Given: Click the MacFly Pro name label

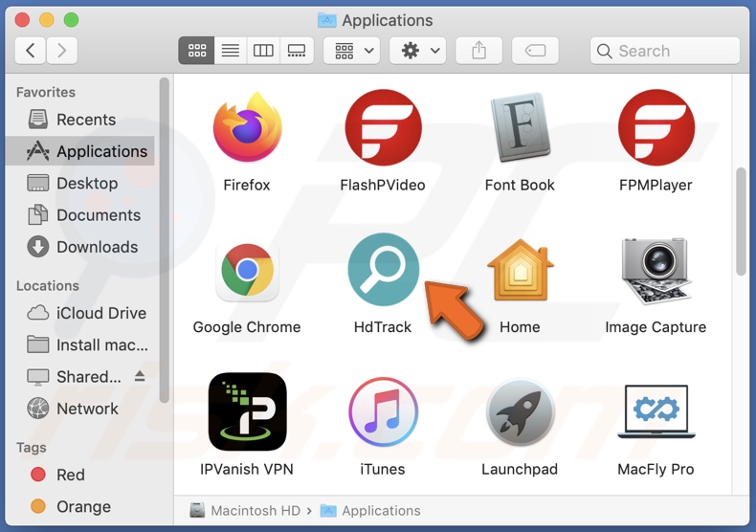Looking at the screenshot, I should point(656,469).
